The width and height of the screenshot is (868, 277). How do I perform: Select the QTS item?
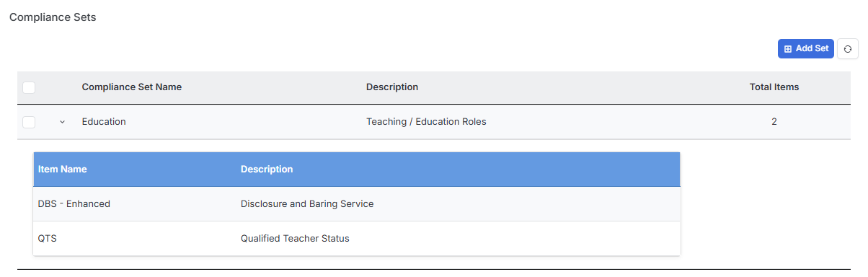click(x=47, y=239)
